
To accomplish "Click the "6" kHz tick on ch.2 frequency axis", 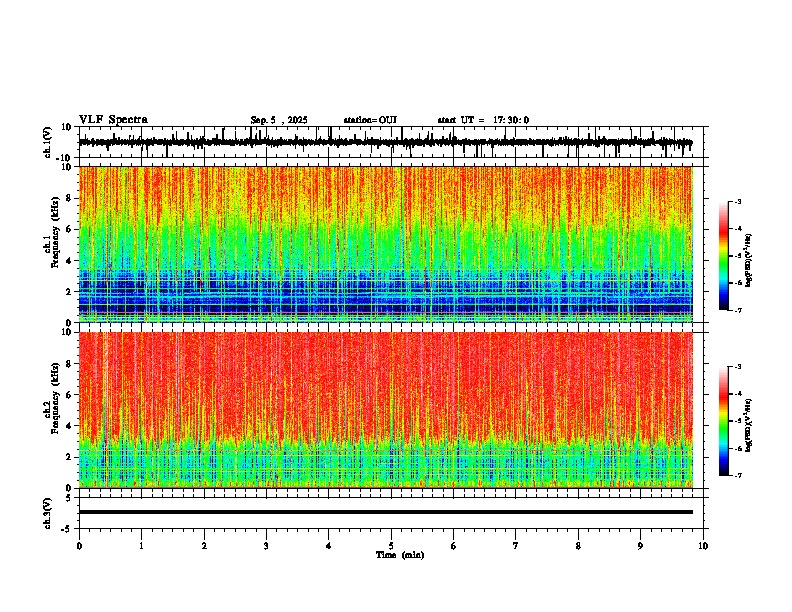I will click(x=70, y=395).
